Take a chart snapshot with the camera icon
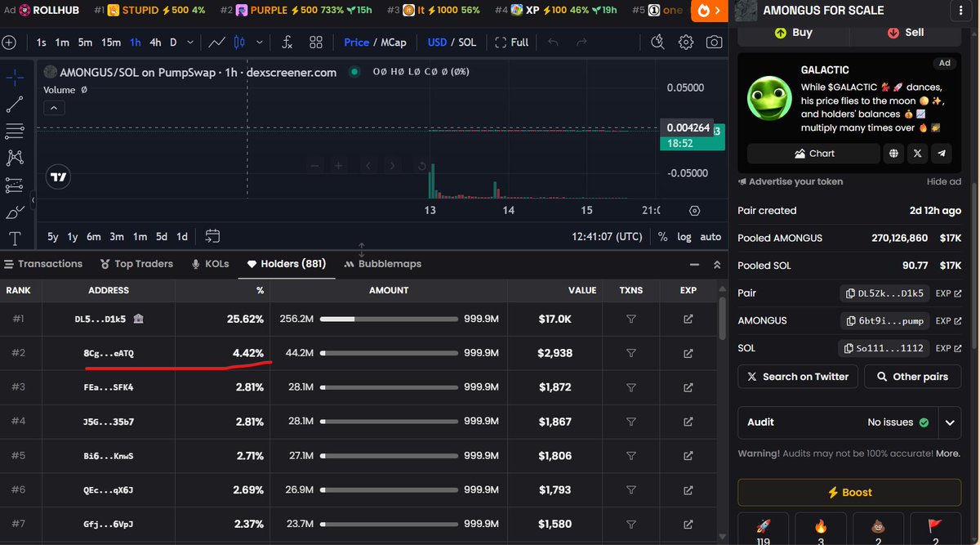 (715, 42)
